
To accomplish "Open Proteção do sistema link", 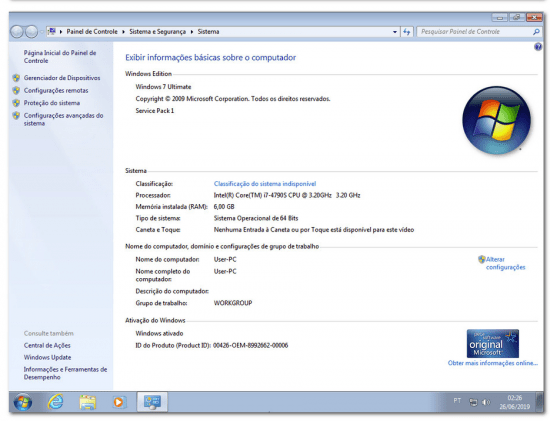I will click(x=52, y=103).
